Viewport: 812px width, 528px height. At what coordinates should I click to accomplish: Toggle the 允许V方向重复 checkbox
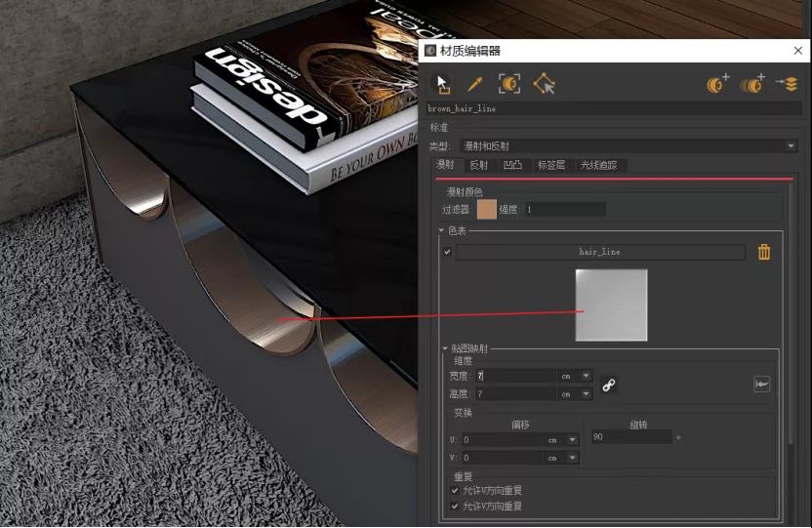454,506
